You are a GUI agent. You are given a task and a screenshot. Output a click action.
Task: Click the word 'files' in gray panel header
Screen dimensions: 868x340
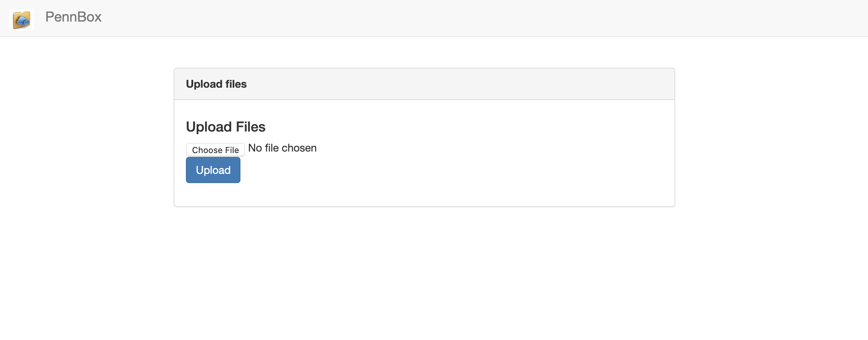[236, 84]
